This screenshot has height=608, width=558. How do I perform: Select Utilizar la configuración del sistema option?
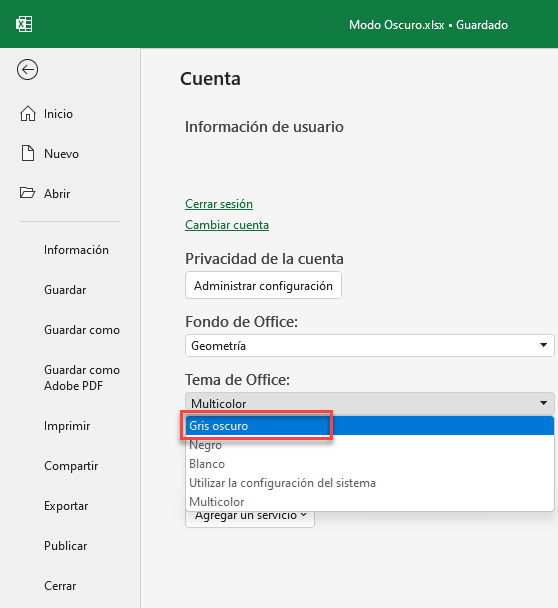coord(370,483)
